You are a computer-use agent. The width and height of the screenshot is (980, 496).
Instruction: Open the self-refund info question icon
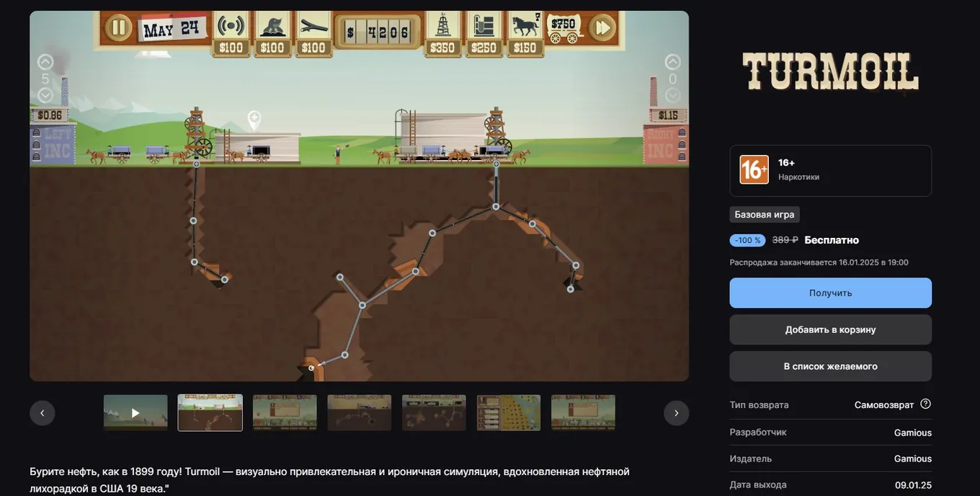pos(926,404)
